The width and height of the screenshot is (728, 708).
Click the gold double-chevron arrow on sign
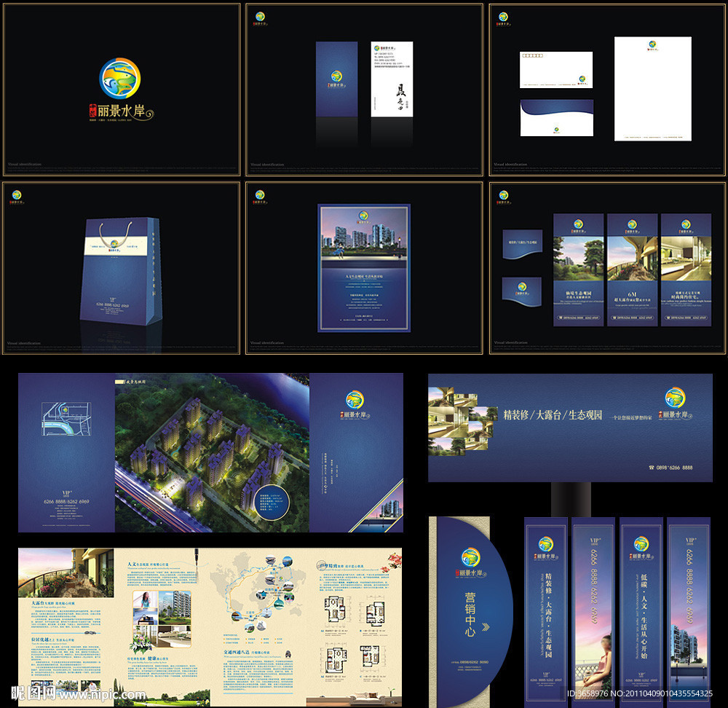click(x=486, y=627)
